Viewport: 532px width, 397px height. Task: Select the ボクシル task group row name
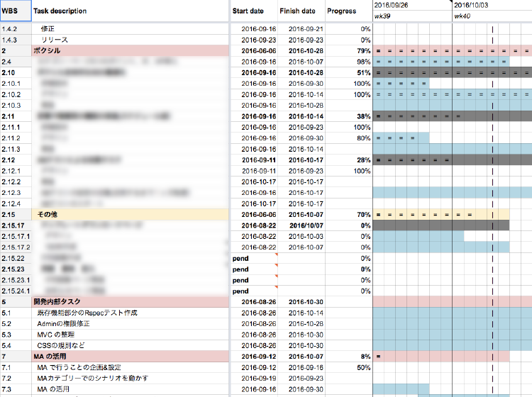point(47,51)
